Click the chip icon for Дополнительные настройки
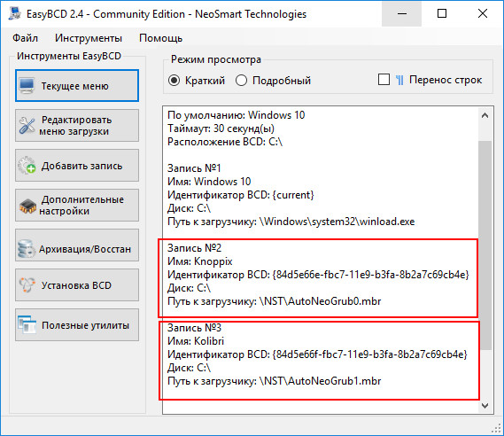Viewport: 504px width, 436px height. (27, 206)
